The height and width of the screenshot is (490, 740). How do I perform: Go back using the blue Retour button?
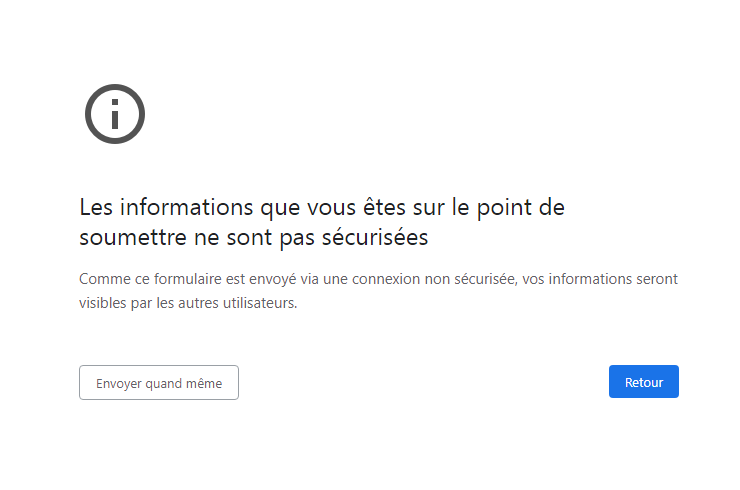click(x=643, y=382)
